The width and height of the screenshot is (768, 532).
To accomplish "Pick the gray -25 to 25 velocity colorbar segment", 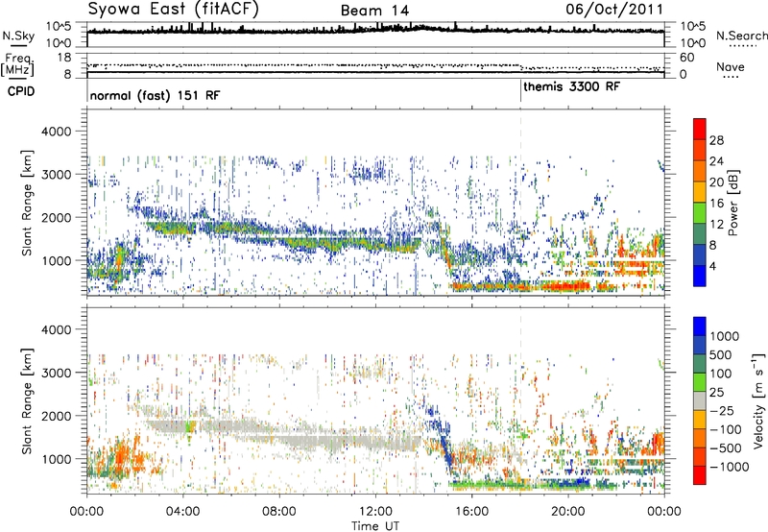I will pos(700,400).
